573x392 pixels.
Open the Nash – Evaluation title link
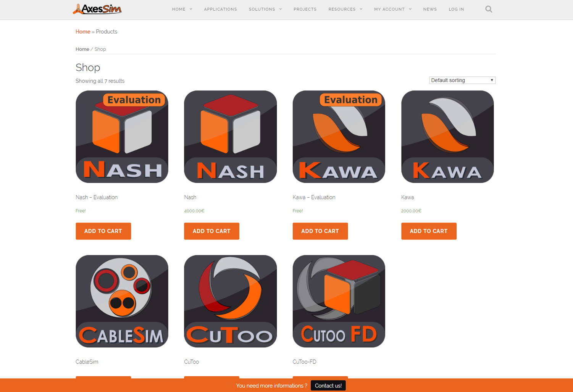[97, 197]
